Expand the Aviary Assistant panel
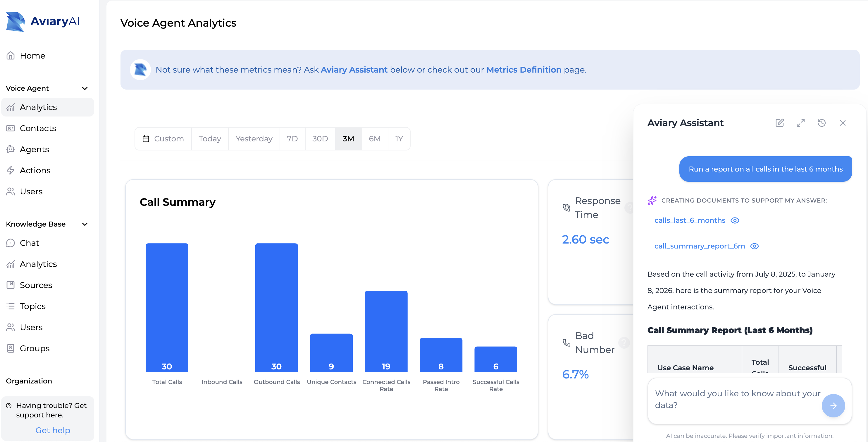The height and width of the screenshot is (442, 868). 800,123
